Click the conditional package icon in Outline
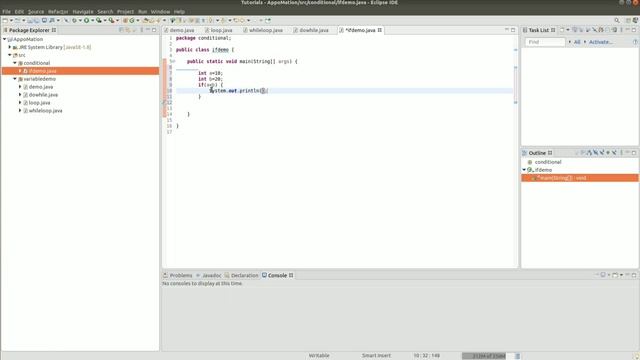The height and width of the screenshot is (360, 640). point(530,162)
